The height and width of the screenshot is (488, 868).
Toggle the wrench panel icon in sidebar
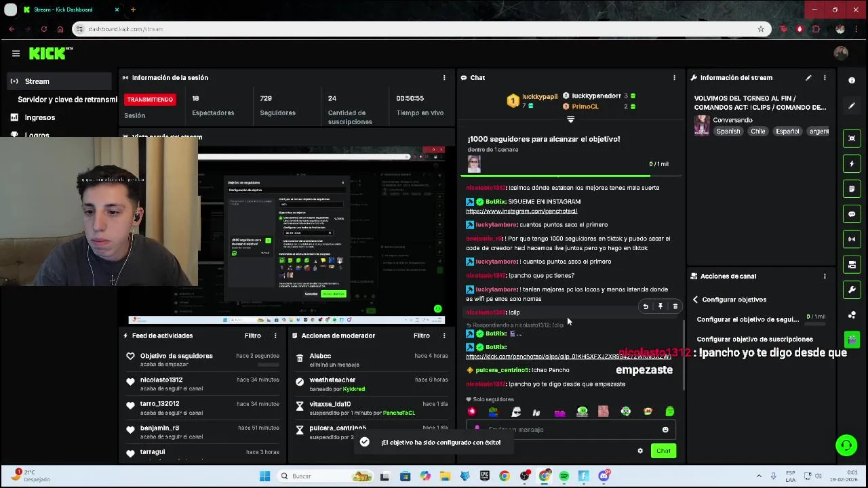[x=852, y=289]
